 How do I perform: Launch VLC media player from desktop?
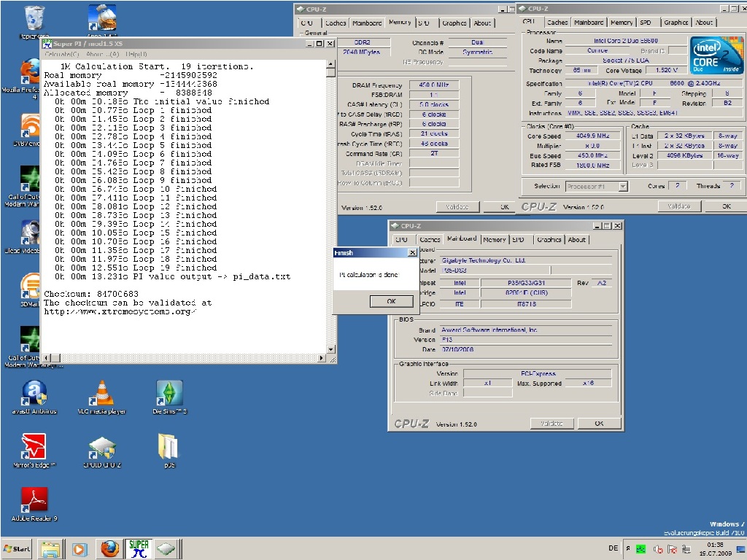pyautogui.click(x=101, y=397)
